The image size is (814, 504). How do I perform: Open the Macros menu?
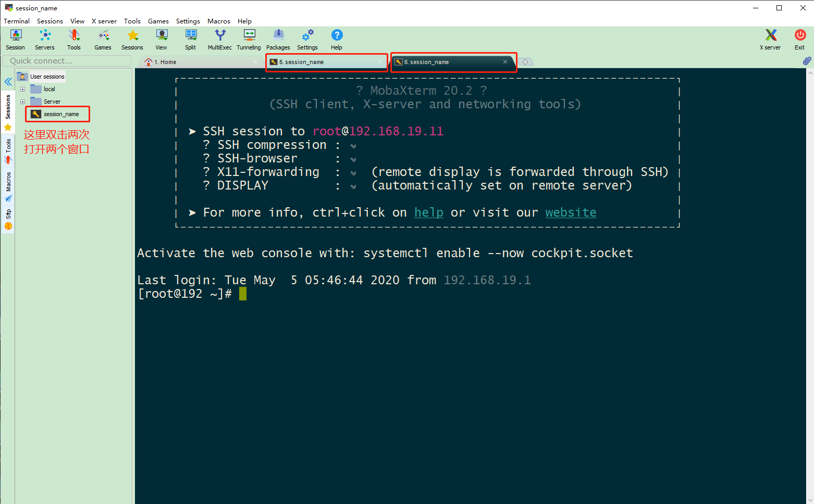pyautogui.click(x=218, y=21)
